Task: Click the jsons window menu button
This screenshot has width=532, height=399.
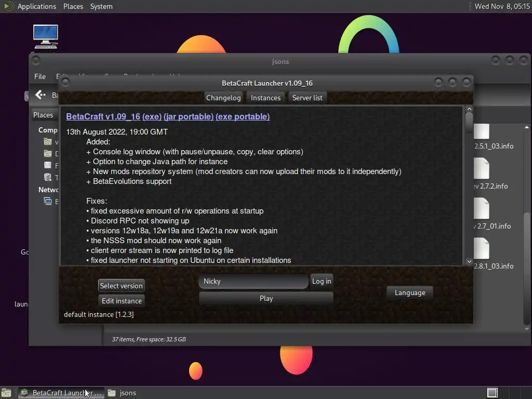Action: pyautogui.click(x=36, y=60)
